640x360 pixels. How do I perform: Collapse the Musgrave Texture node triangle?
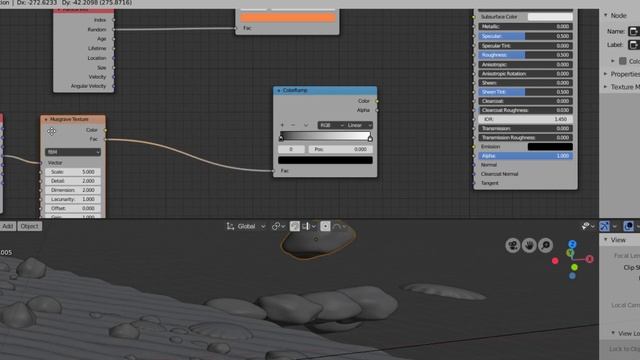click(46, 119)
